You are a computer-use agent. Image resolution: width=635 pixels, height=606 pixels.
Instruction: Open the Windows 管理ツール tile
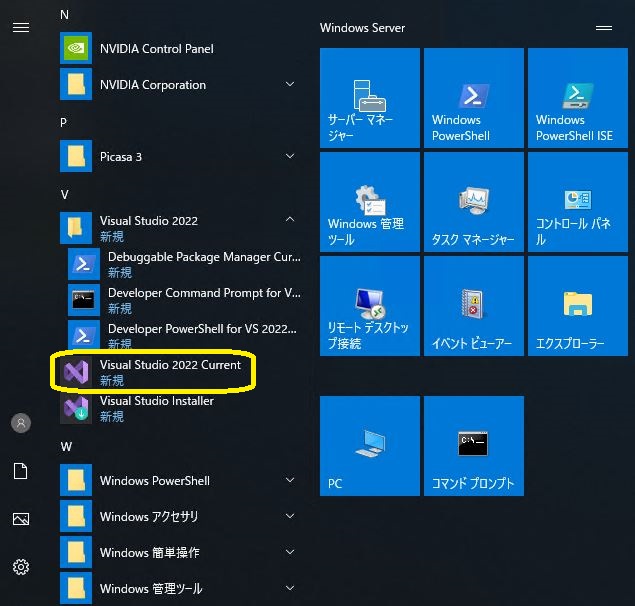click(370, 202)
